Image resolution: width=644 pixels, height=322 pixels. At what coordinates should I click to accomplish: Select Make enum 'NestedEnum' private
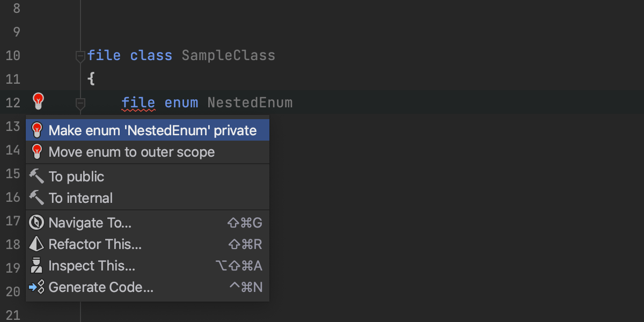pyautogui.click(x=152, y=130)
